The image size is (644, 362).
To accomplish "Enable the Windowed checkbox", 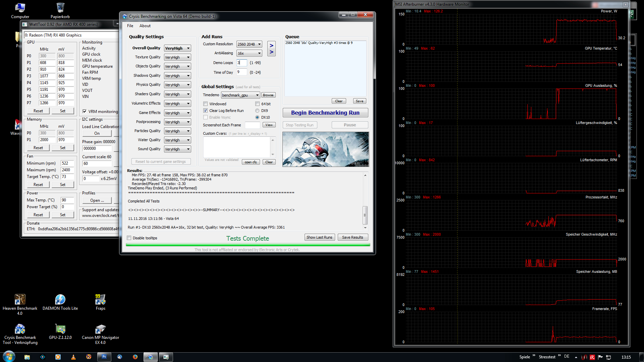I will pos(206,104).
